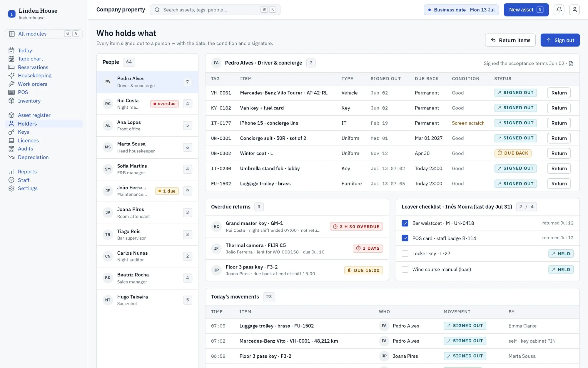The height and width of the screenshot is (368, 588).
Task: Click the Today calendar icon in sidebar
Action: point(11,50)
